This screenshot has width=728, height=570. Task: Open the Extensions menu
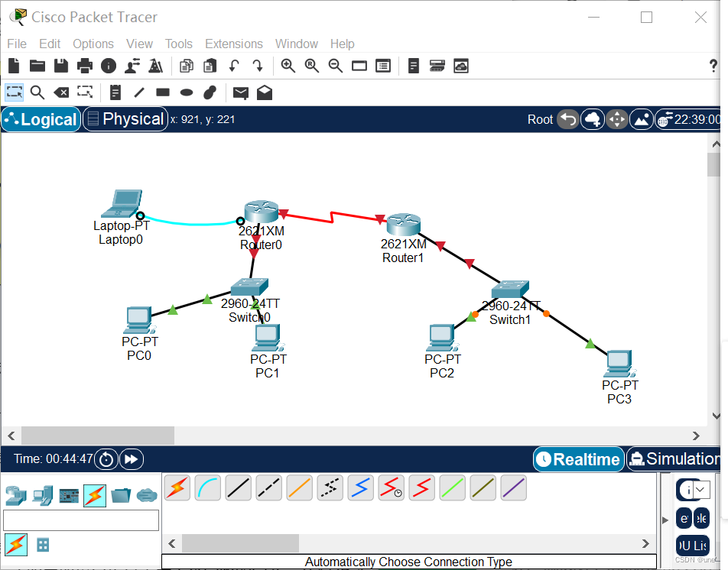pos(233,44)
